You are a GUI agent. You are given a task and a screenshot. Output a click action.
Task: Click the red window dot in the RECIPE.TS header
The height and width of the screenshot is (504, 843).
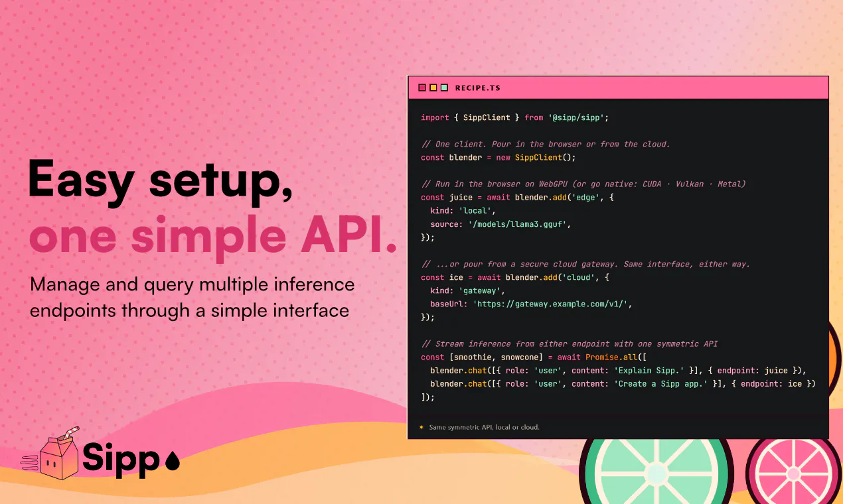pos(422,88)
